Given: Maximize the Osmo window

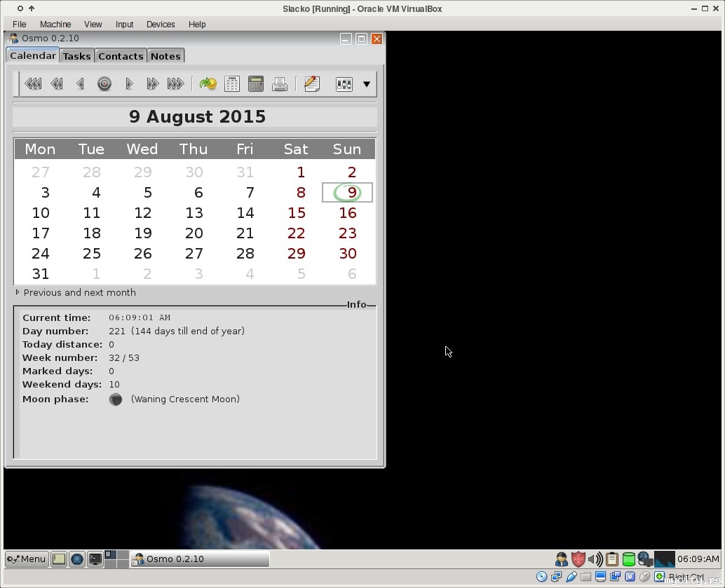Looking at the screenshot, I should click(361, 39).
